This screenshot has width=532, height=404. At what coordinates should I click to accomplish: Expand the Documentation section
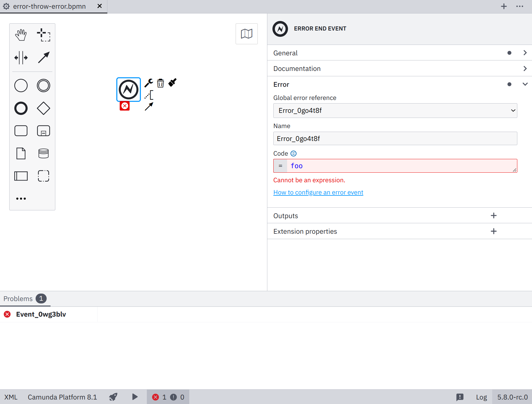point(525,68)
